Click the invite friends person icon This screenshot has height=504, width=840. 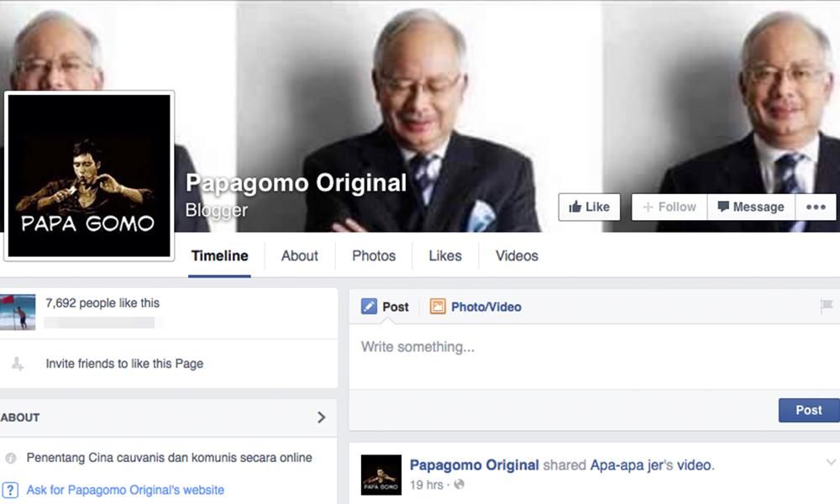[17, 364]
